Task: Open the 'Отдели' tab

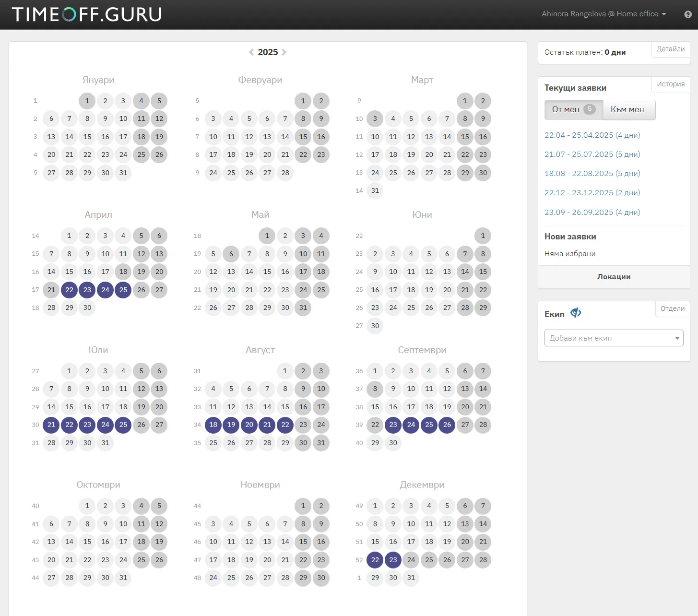Action: (x=673, y=308)
